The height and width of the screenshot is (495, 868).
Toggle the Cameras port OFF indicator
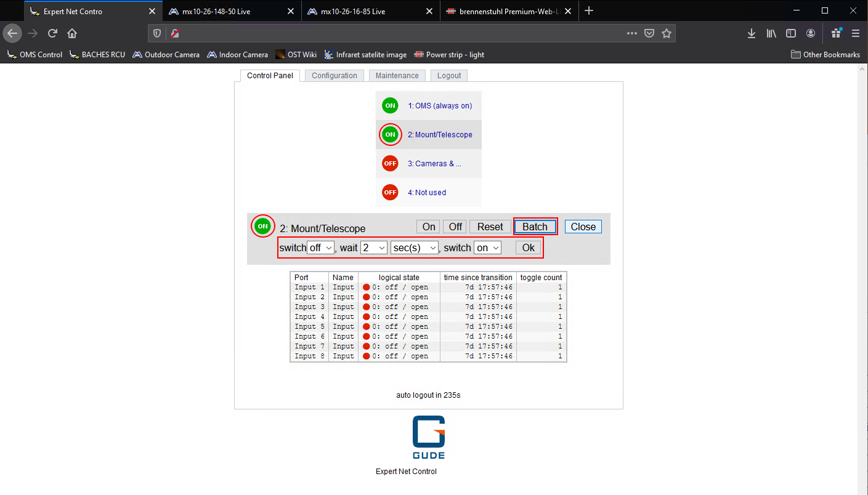tap(390, 164)
